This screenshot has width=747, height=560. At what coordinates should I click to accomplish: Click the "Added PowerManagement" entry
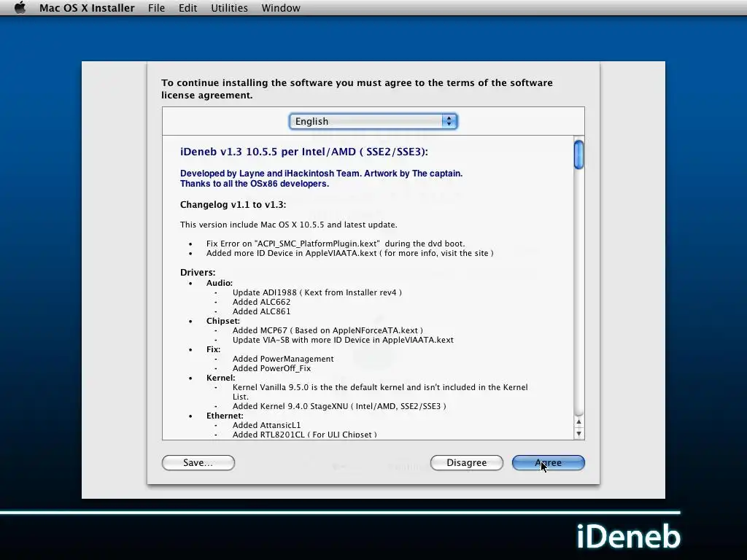coord(283,359)
